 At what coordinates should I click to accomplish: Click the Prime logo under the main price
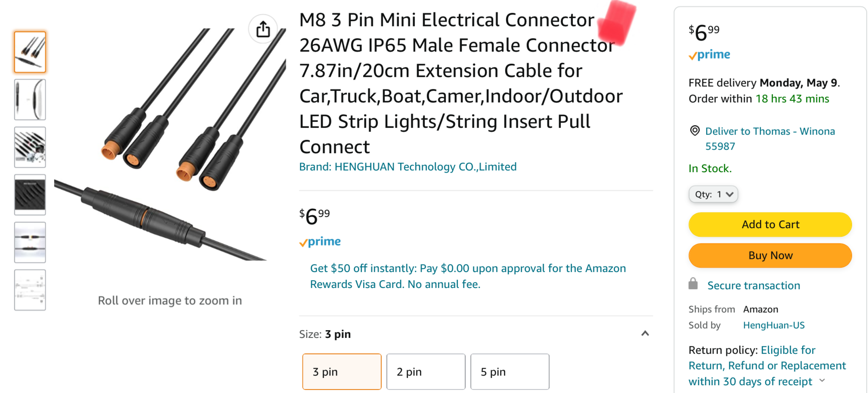point(320,242)
